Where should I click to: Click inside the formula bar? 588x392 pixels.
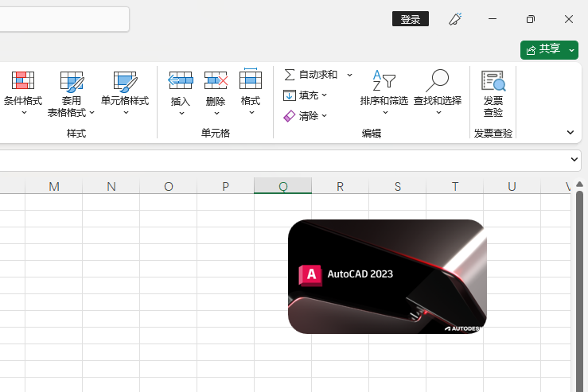coord(283,161)
